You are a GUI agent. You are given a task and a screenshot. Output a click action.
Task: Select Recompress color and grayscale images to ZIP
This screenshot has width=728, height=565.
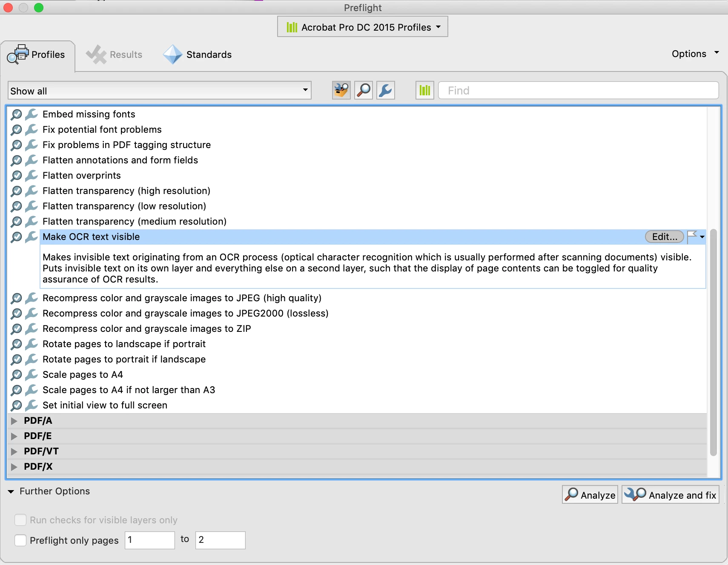tap(147, 328)
